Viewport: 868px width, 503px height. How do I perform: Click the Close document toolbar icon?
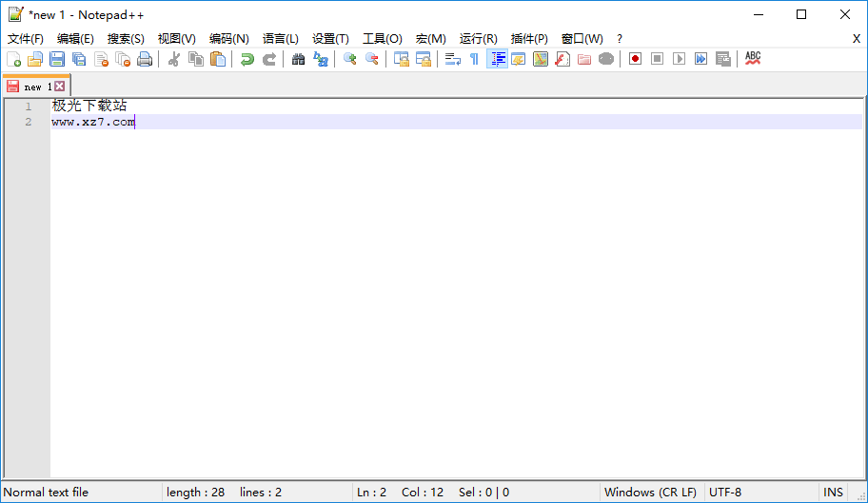coord(101,59)
